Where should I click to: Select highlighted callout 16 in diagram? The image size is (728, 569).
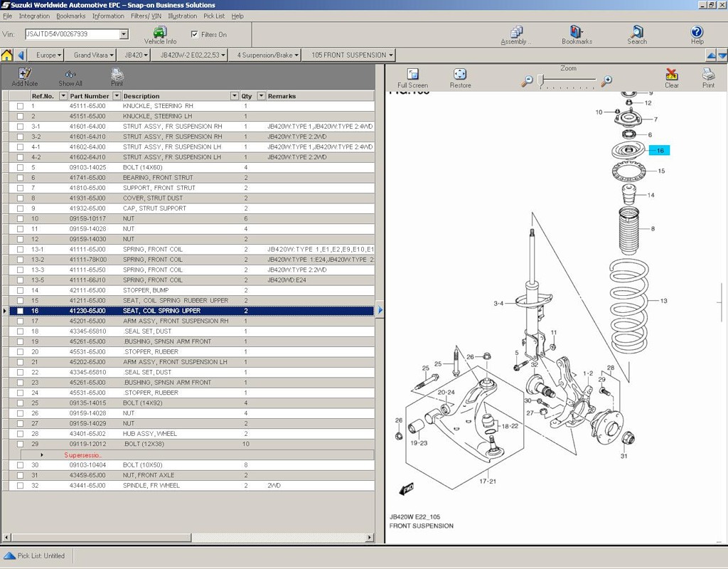pos(659,151)
